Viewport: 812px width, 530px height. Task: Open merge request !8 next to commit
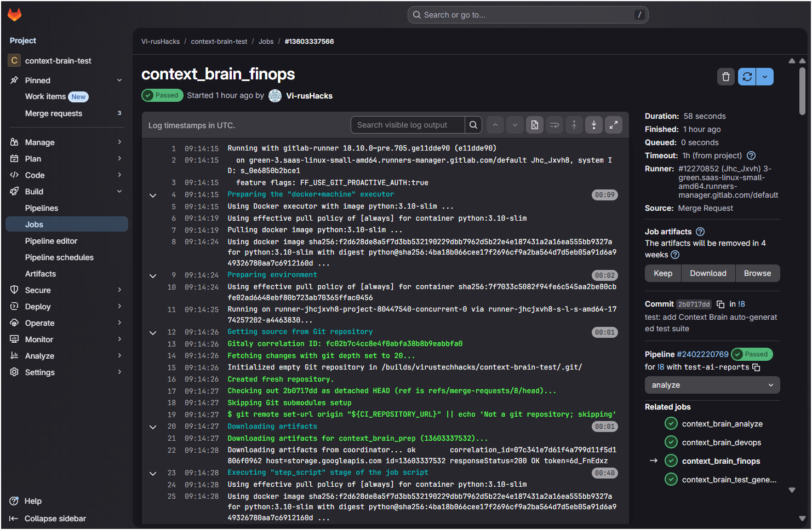741,304
